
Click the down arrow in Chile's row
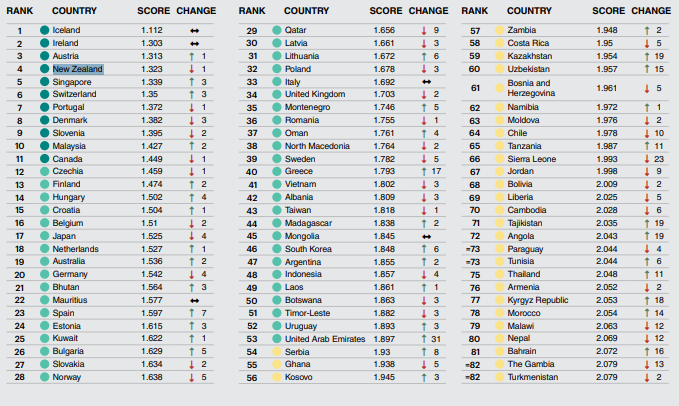[647, 133]
